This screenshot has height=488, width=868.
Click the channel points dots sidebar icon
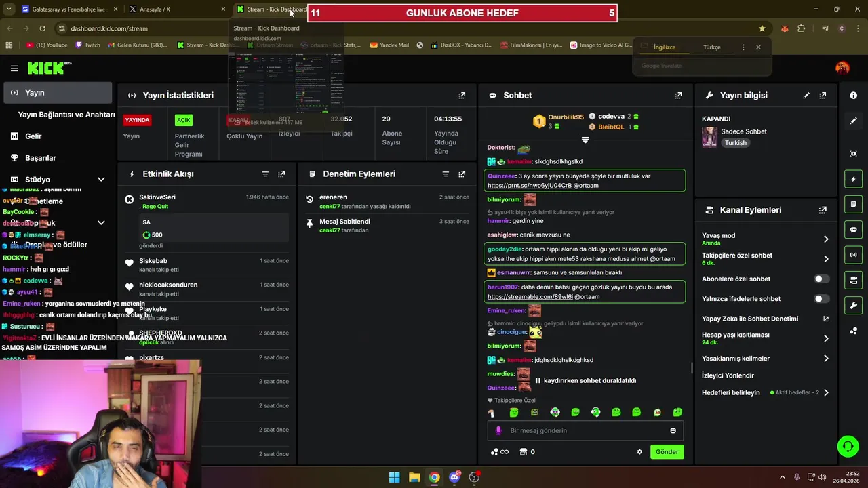pyautogui.click(x=853, y=331)
